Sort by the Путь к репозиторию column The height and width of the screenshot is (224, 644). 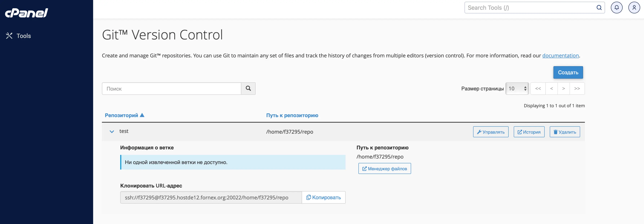point(292,115)
